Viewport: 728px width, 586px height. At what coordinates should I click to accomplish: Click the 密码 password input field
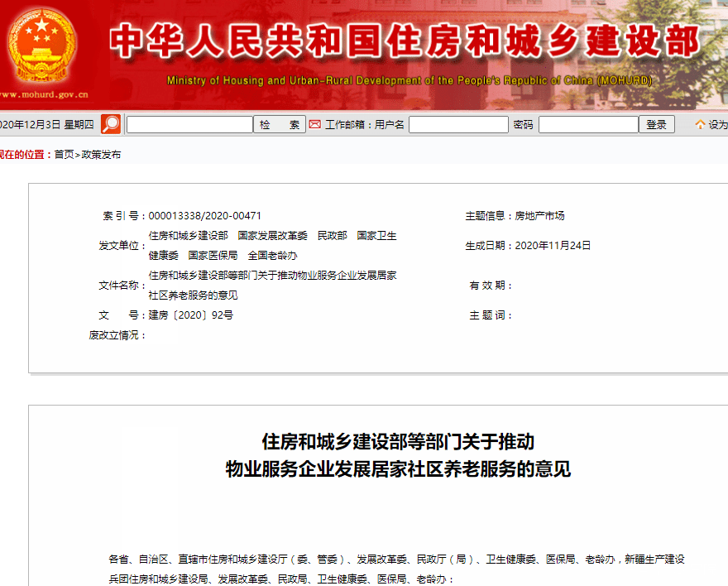point(588,125)
